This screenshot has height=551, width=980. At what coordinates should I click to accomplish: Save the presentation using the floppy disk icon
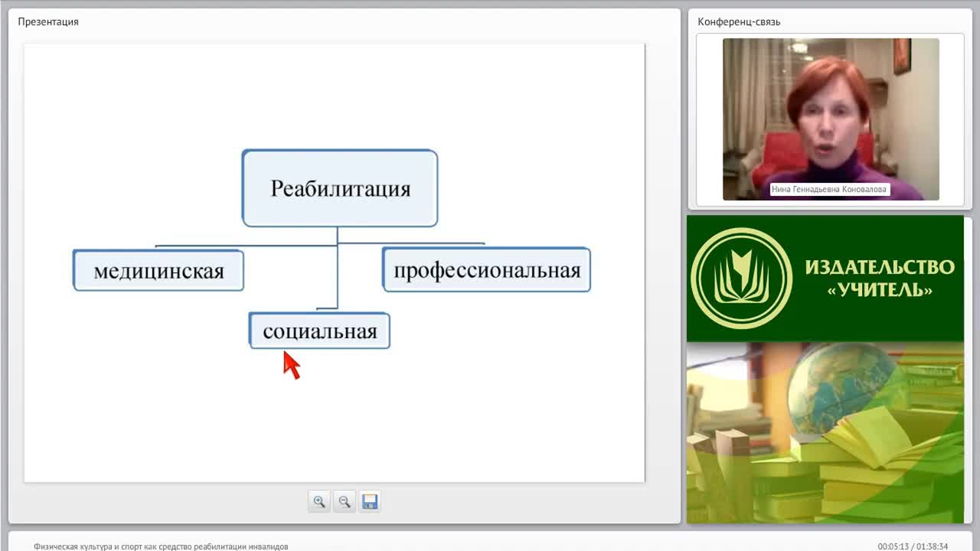click(x=370, y=502)
